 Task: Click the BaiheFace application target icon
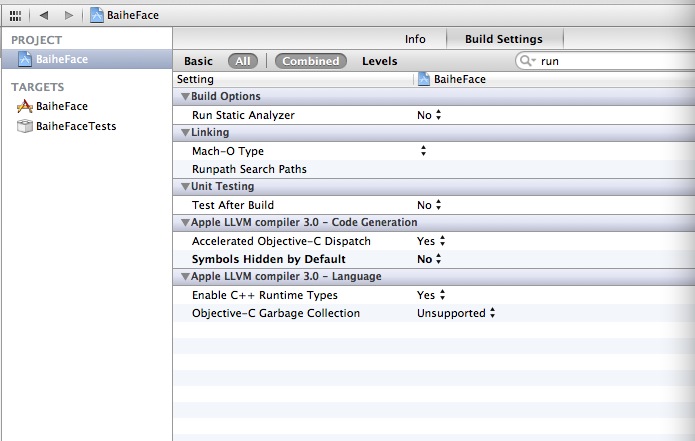click(x=25, y=106)
